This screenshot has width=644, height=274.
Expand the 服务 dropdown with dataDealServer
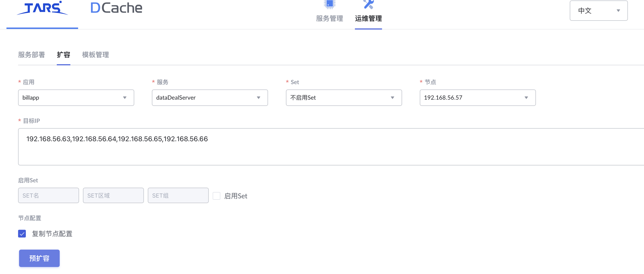pos(209,97)
